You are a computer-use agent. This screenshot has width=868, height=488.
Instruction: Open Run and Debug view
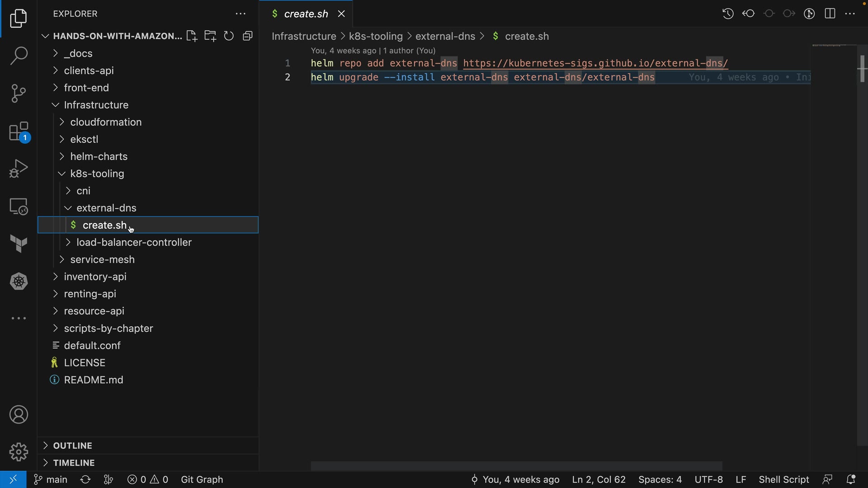[19, 169]
